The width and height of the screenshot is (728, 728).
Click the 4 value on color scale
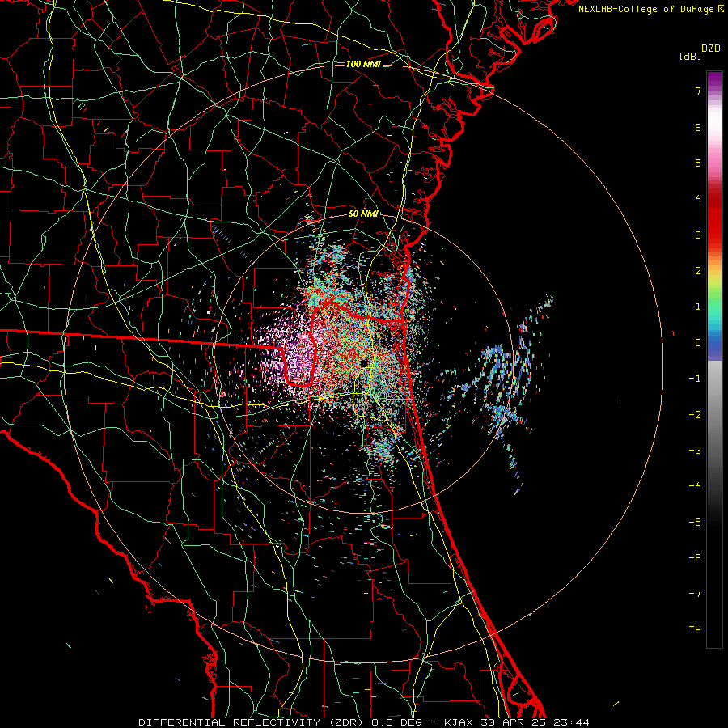tap(698, 199)
